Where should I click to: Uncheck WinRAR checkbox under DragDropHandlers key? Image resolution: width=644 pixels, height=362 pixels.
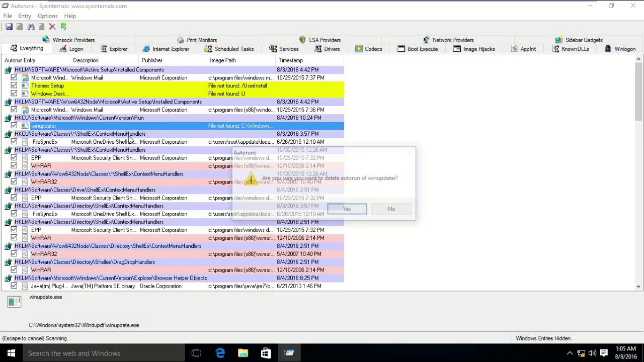point(14,270)
